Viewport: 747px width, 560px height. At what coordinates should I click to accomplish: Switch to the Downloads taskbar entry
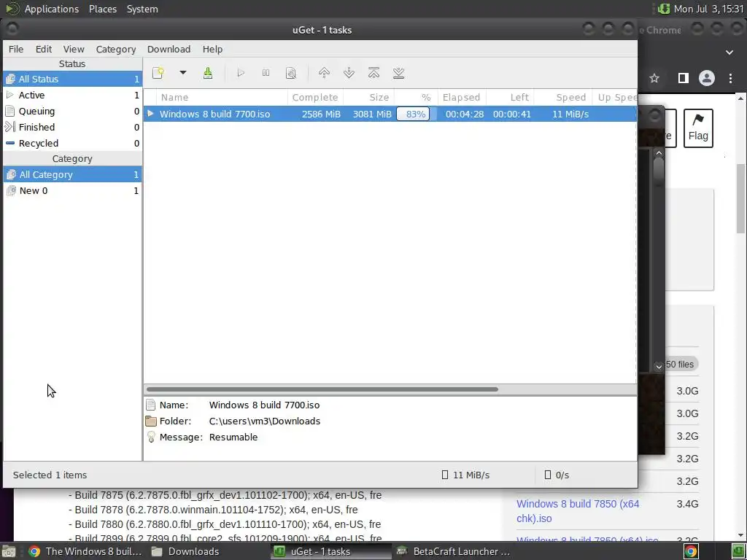click(x=186, y=551)
